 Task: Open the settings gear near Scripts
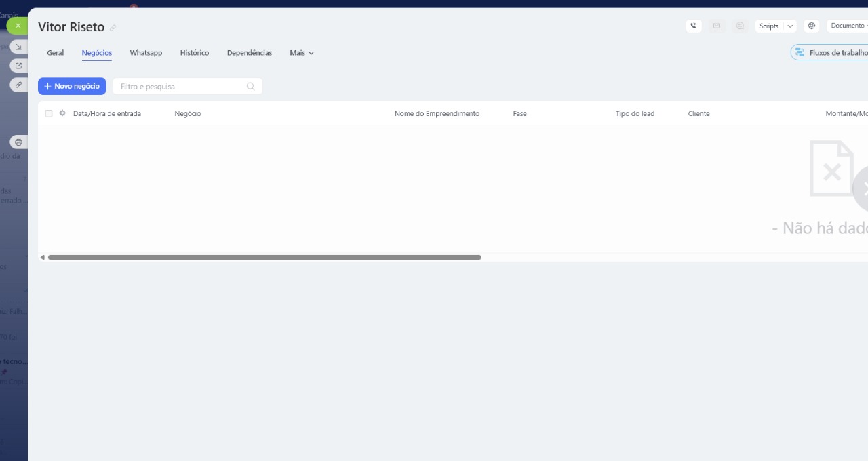[x=811, y=26]
